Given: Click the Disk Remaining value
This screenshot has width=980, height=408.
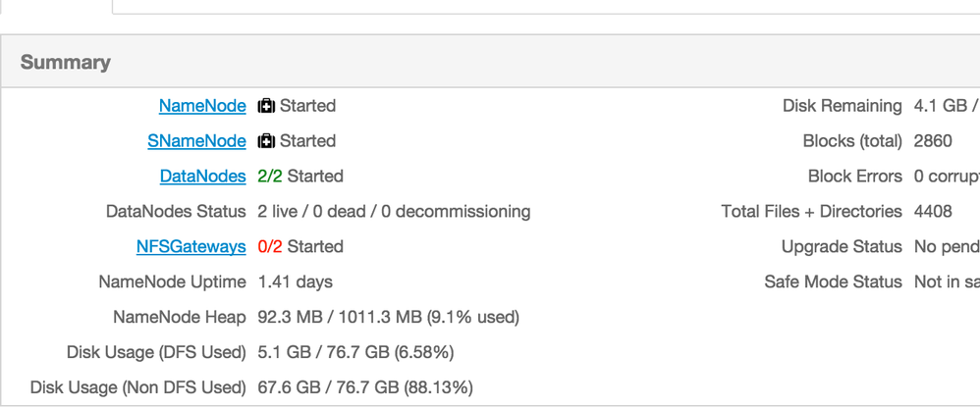Looking at the screenshot, I should pos(946,106).
